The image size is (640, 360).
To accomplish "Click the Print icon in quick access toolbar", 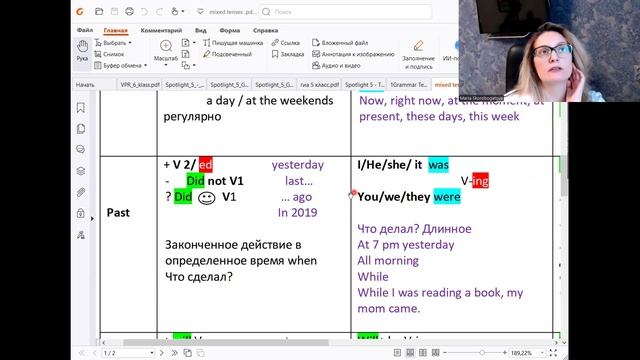I will (x=129, y=11).
